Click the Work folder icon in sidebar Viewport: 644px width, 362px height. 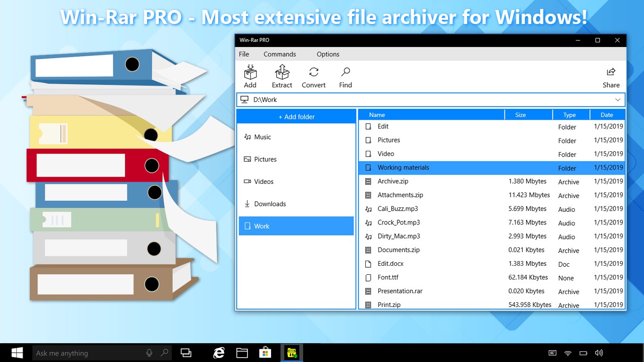(247, 226)
